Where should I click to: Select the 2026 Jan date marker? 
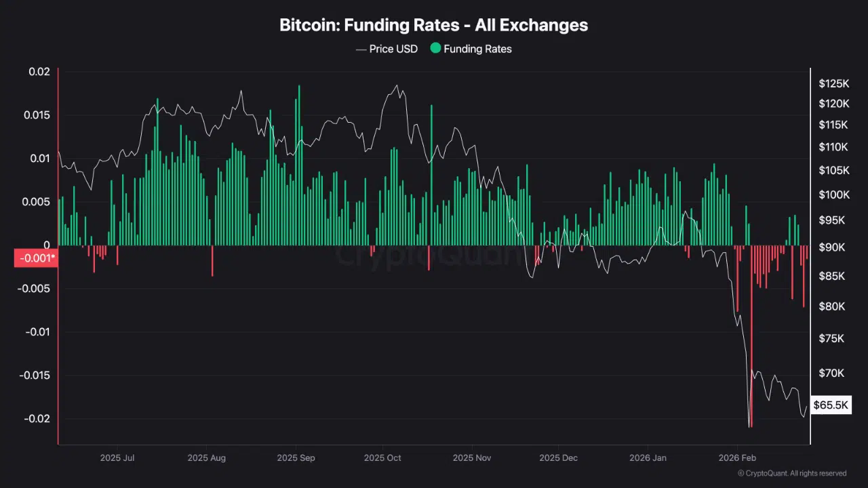pyautogui.click(x=648, y=458)
